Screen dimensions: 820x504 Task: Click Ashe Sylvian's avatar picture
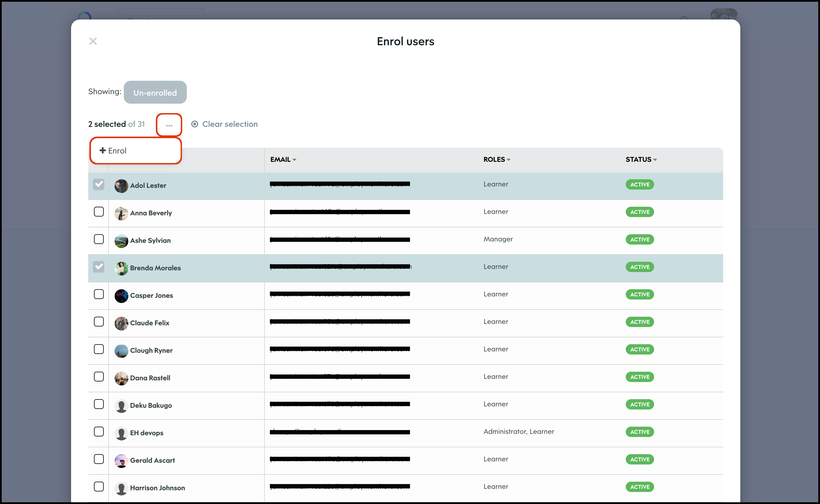(121, 241)
